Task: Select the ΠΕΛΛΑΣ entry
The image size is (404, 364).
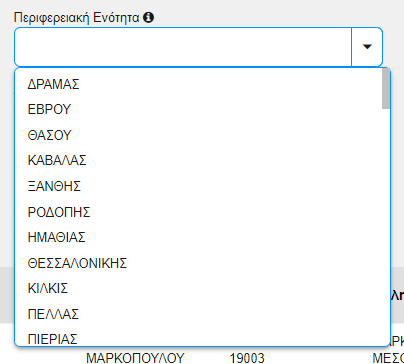Action: coord(202,314)
